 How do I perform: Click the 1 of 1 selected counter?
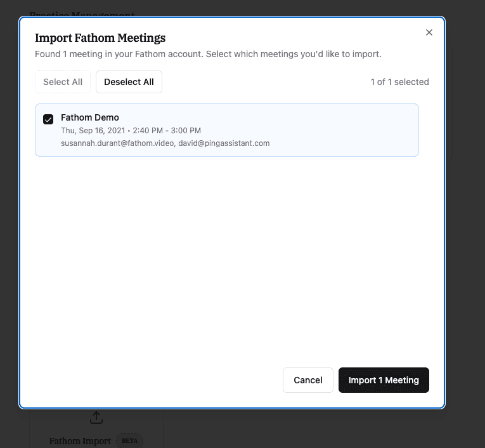click(400, 82)
